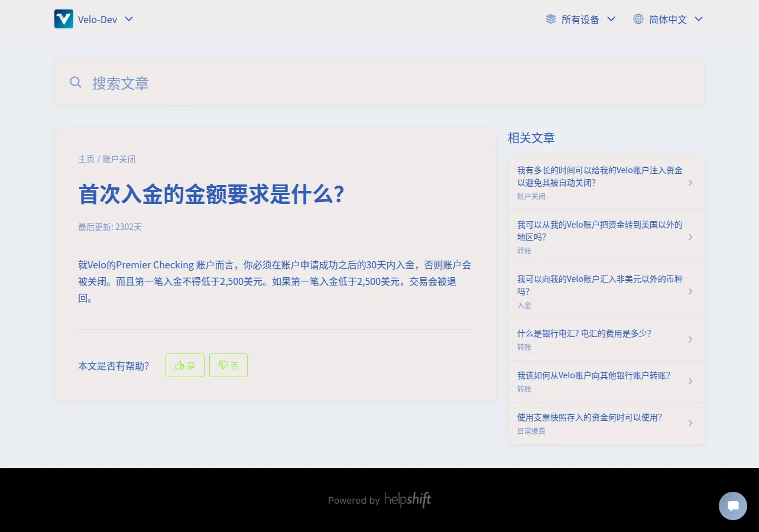This screenshot has height=532, width=759.
Task: Click chevron next to 注入资金 article
Action: click(x=690, y=183)
